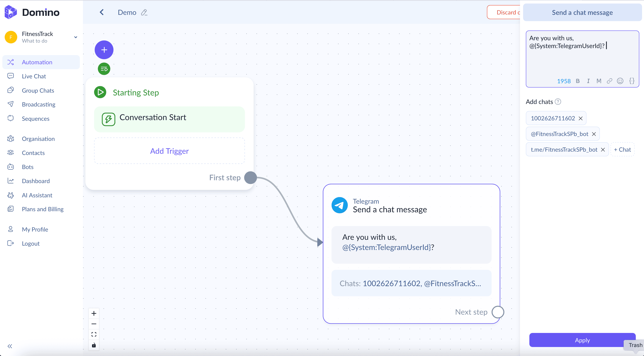Viewport: 644px width, 356px height.
Task: Click the Plans and Billing icon
Action: click(11, 209)
